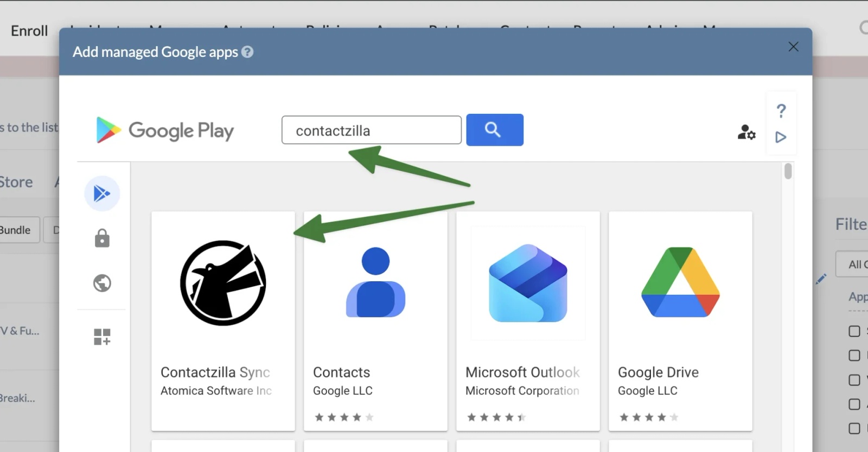Viewport: 868px width, 452px height.
Task: Click the question mark help icon
Action: (x=781, y=111)
